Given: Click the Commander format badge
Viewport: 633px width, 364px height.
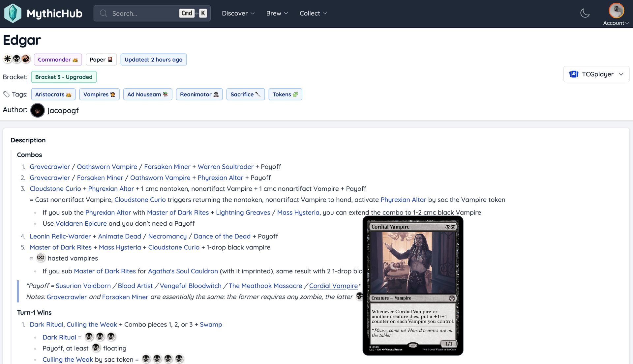Looking at the screenshot, I should click(58, 60).
